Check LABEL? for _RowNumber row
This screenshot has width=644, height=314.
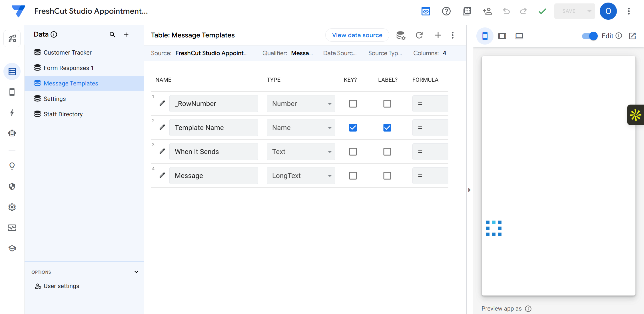click(387, 104)
